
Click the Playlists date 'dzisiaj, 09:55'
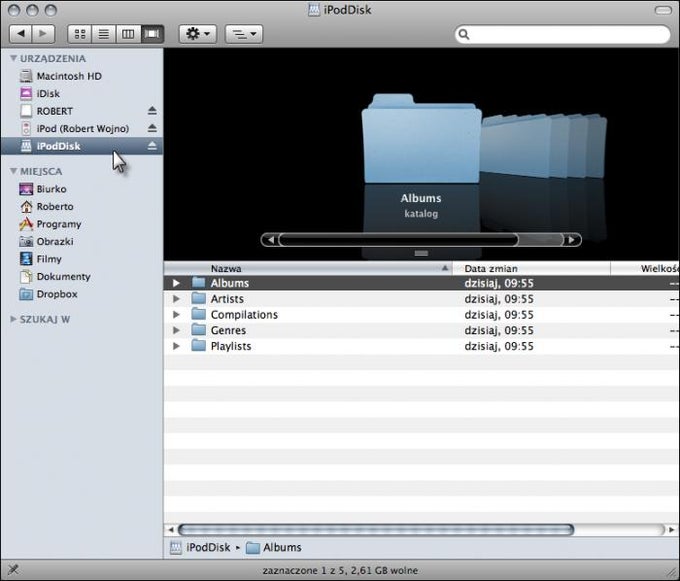[x=499, y=346]
